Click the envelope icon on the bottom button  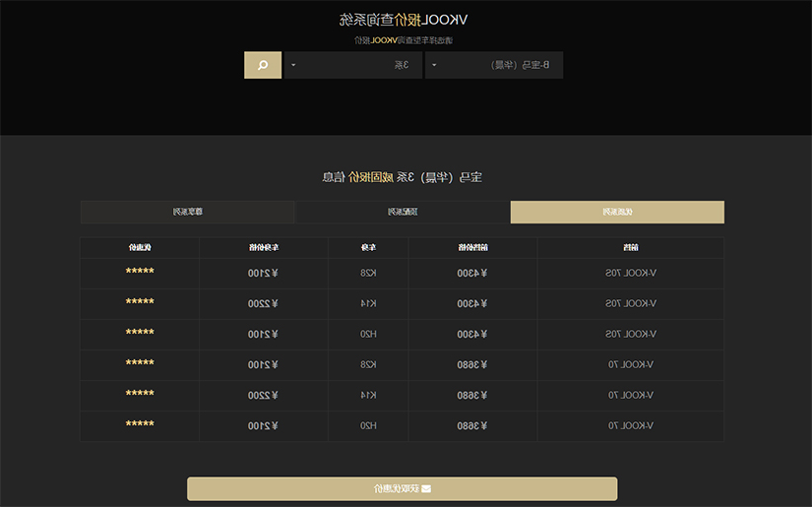click(426, 489)
